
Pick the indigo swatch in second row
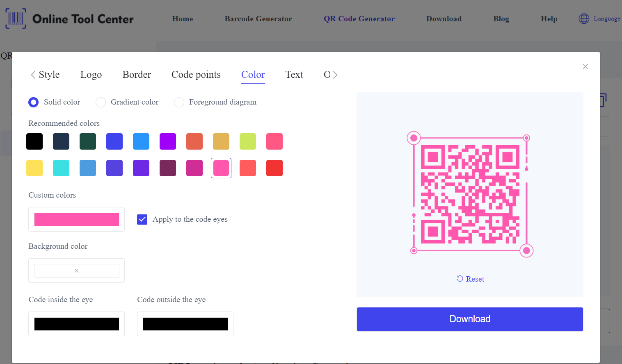pyautogui.click(x=114, y=168)
